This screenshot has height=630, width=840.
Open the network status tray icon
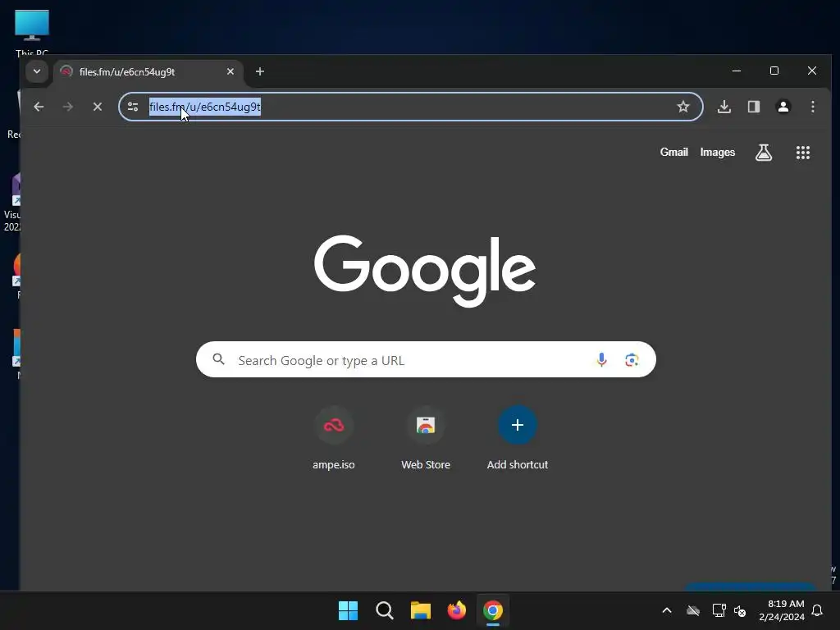point(719,610)
